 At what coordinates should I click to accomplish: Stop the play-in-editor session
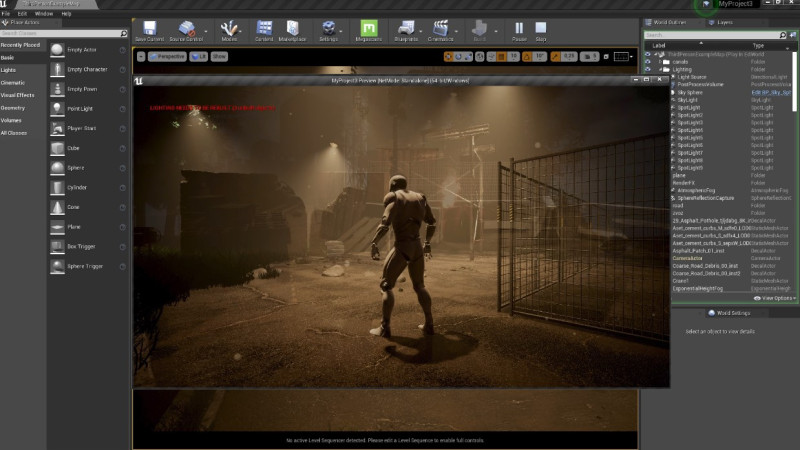pos(541,28)
